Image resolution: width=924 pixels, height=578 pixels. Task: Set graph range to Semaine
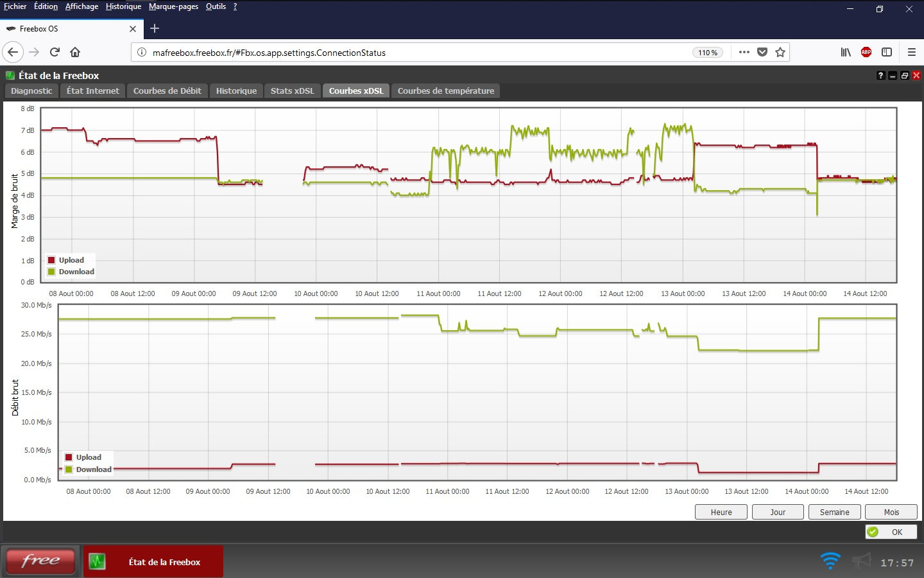tap(834, 512)
